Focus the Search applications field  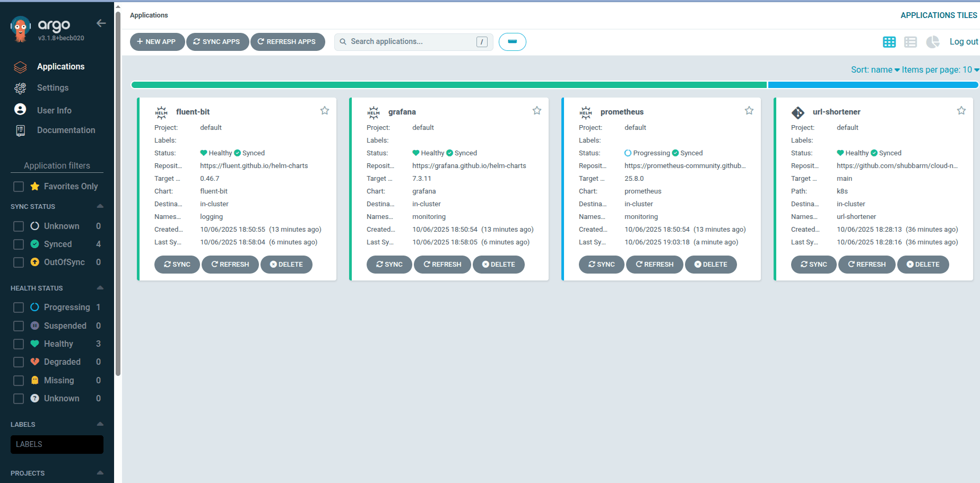413,42
